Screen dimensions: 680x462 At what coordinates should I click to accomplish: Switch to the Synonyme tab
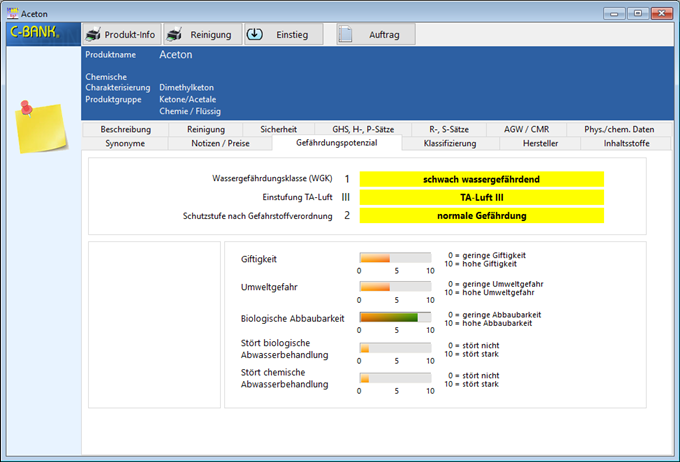(x=125, y=144)
